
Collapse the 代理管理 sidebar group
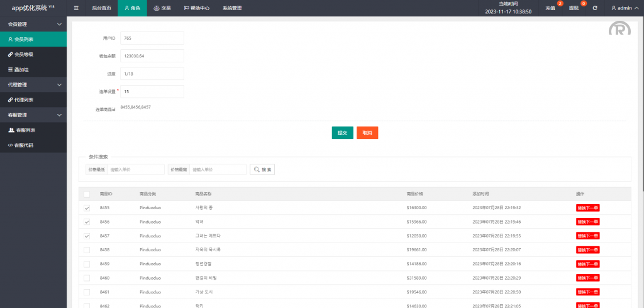(x=33, y=84)
